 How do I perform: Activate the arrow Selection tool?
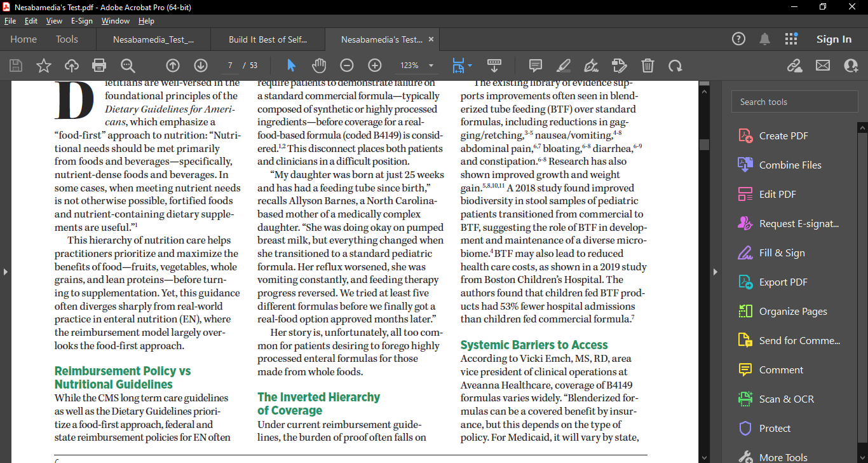(291, 66)
